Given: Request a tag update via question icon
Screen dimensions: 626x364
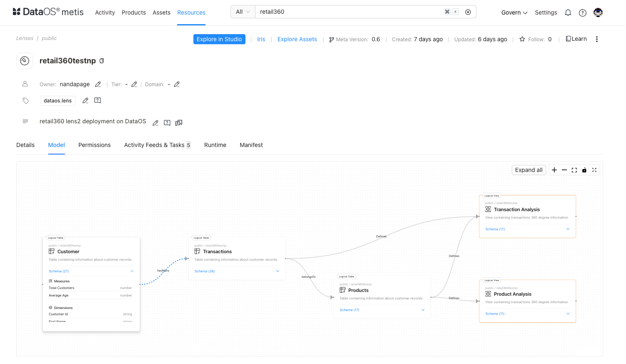Looking at the screenshot, I should [98, 100].
